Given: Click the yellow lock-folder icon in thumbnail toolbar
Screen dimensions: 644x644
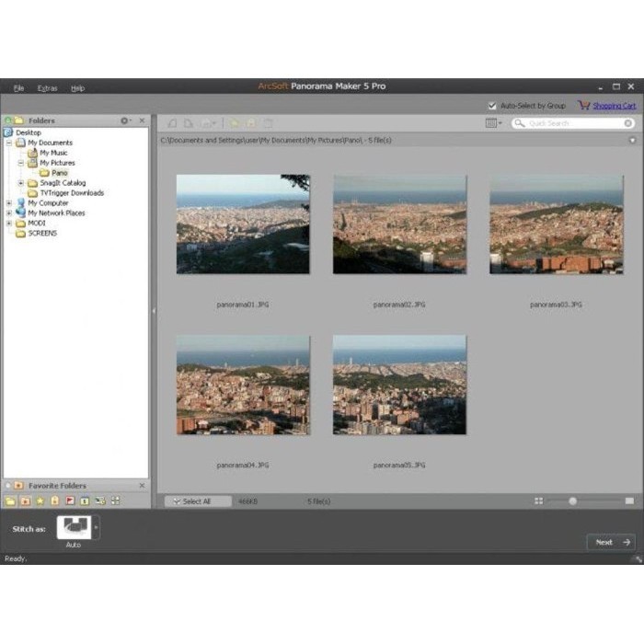Looking at the screenshot, I should [x=251, y=123].
